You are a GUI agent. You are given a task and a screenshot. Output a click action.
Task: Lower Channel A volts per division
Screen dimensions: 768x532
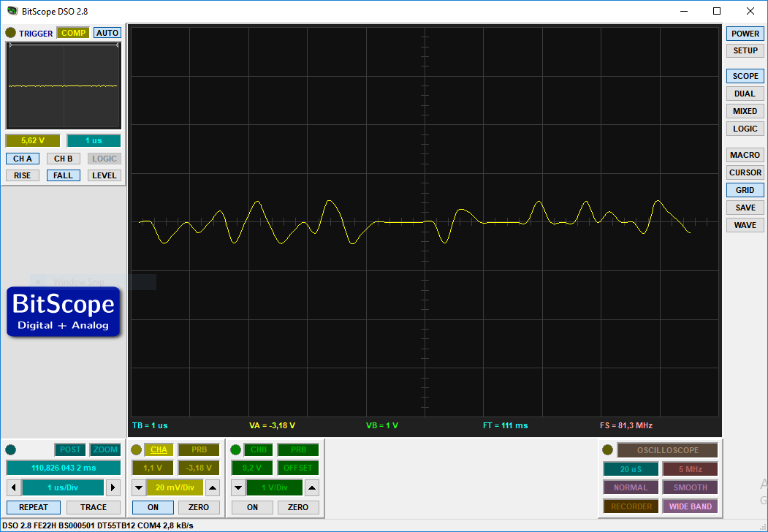pos(139,487)
